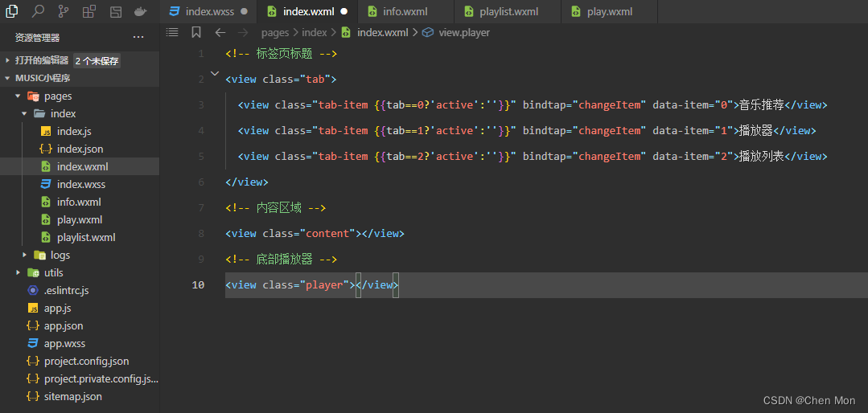Collapse the pages folder
Image resolution: width=868 pixels, height=413 pixels.
tap(19, 96)
